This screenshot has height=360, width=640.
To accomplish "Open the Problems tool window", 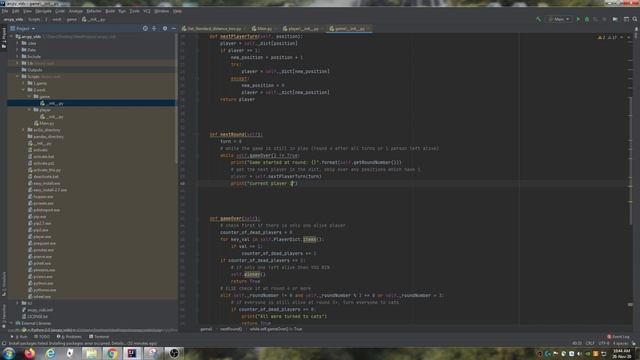I will (x=69, y=337).
